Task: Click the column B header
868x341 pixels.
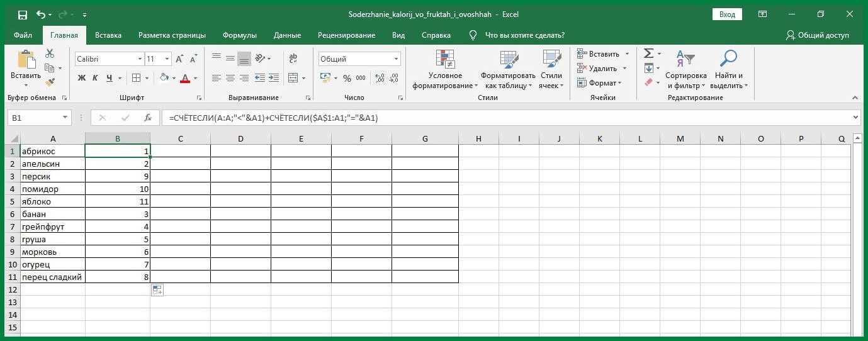Action: (118, 138)
